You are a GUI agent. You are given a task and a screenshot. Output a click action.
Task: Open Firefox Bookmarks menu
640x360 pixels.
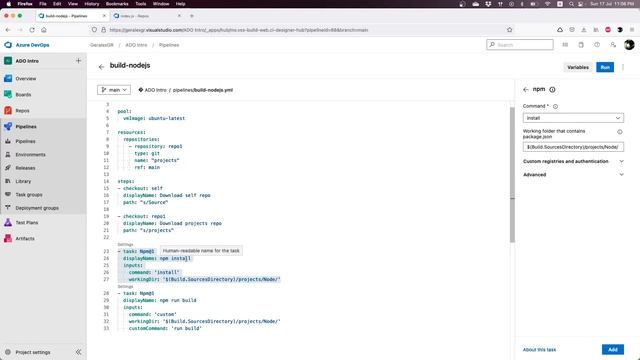click(117, 4)
